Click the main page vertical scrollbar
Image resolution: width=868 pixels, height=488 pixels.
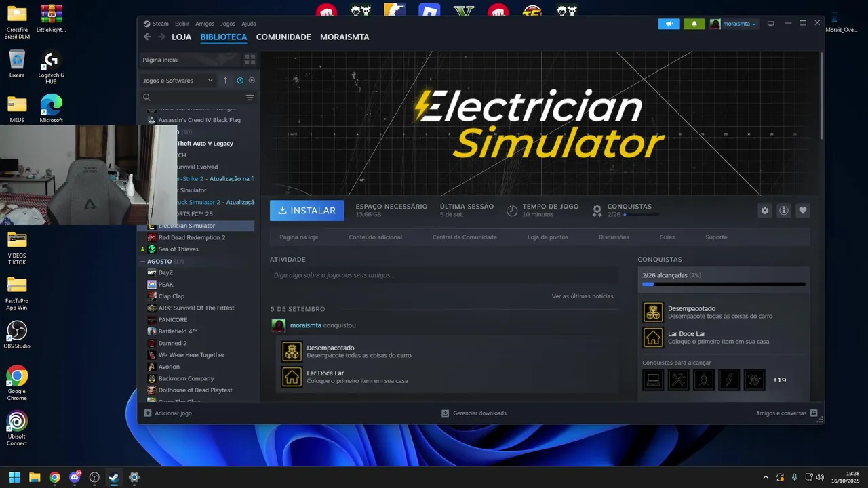pyautogui.click(x=822, y=95)
